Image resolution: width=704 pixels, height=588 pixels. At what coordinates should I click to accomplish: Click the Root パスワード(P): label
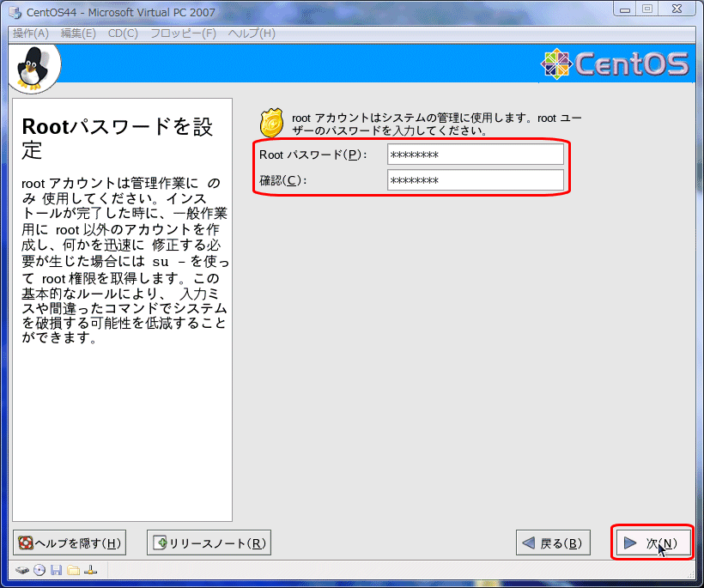pyautogui.click(x=313, y=155)
